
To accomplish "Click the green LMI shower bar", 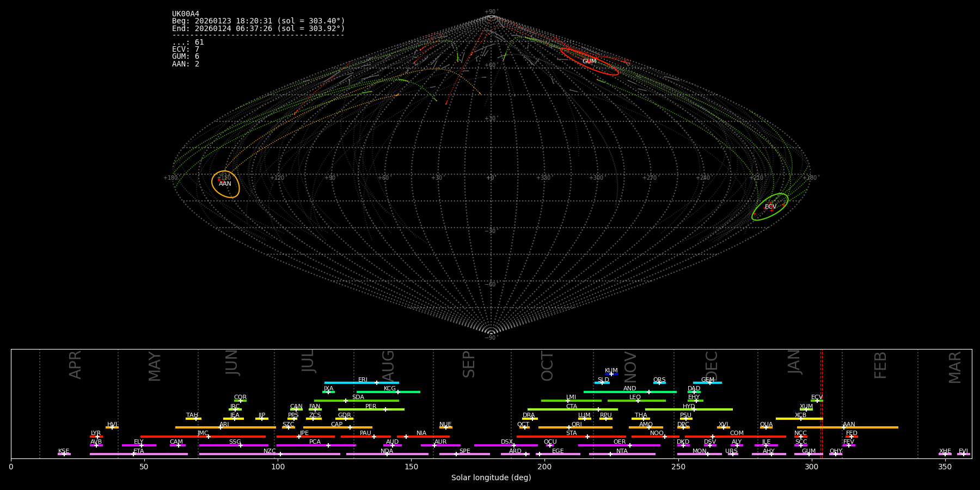I will tap(571, 401).
